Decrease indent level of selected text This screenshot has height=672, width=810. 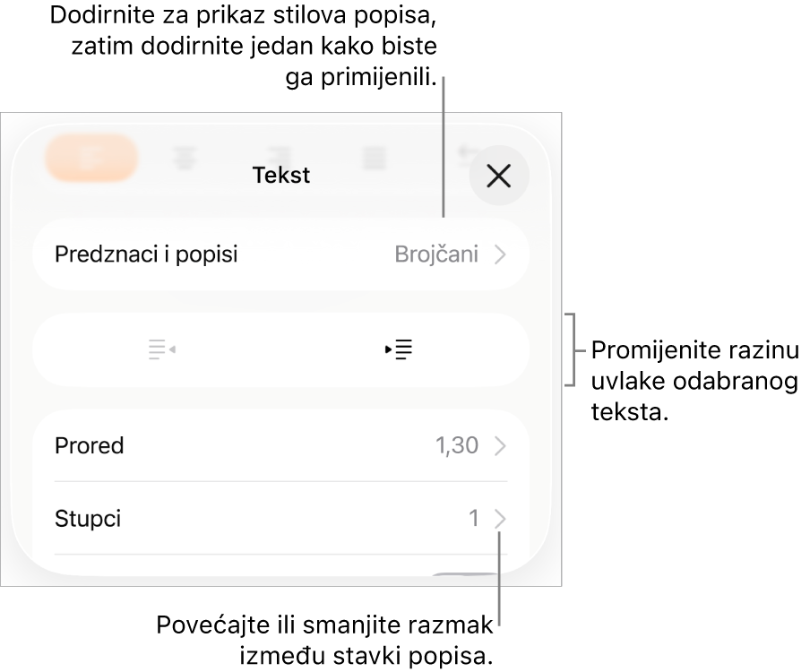click(161, 349)
